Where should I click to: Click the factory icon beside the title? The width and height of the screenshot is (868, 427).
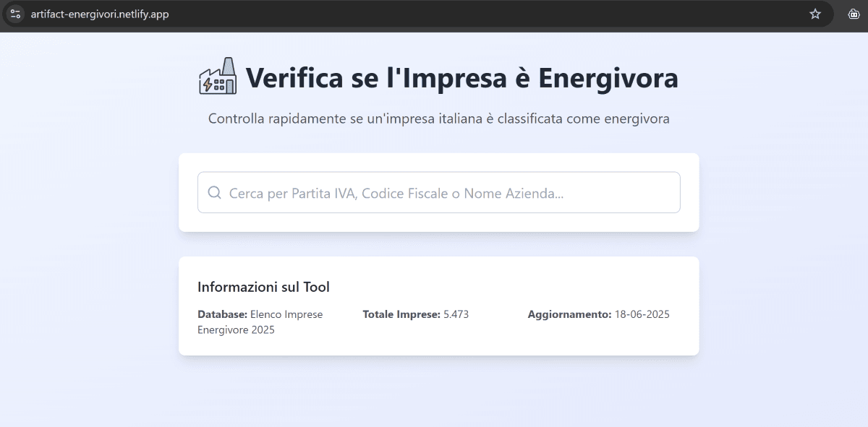(x=218, y=77)
